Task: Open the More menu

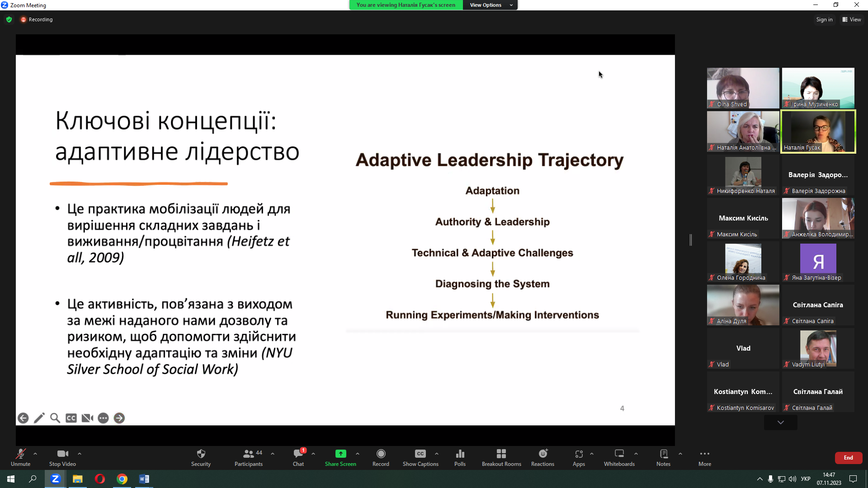Action: [x=704, y=457]
